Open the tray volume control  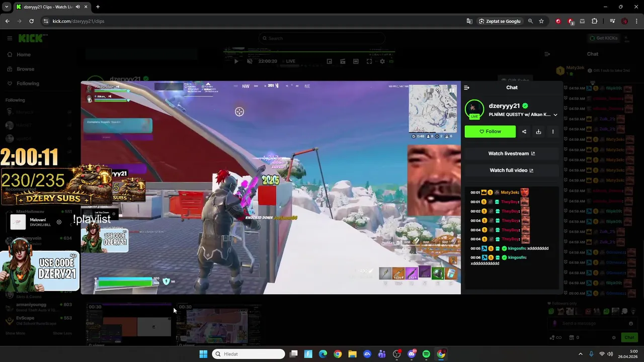[610, 354]
